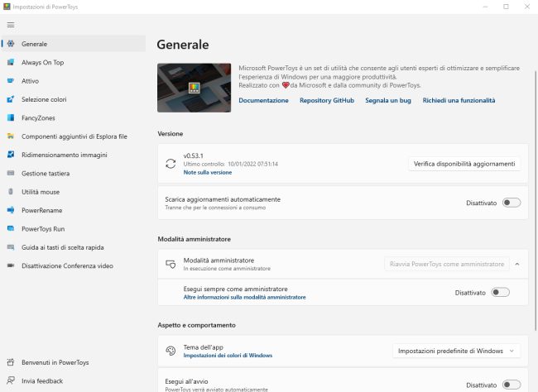Click the PowerToys Run icon
Viewport: 538px width, 392px height.
(11, 229)
